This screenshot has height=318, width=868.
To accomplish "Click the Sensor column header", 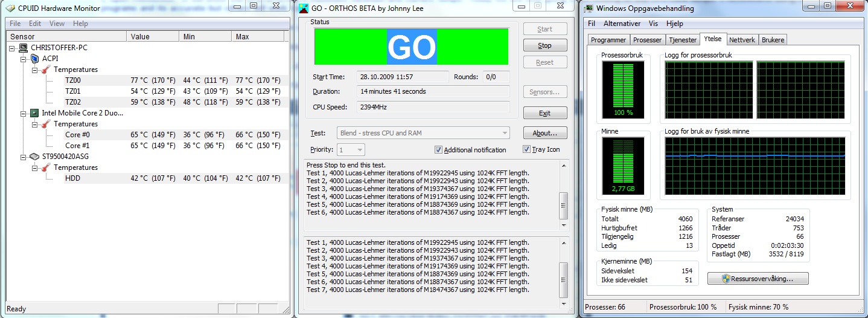I will pyautogui.click(x=66, y=37).
